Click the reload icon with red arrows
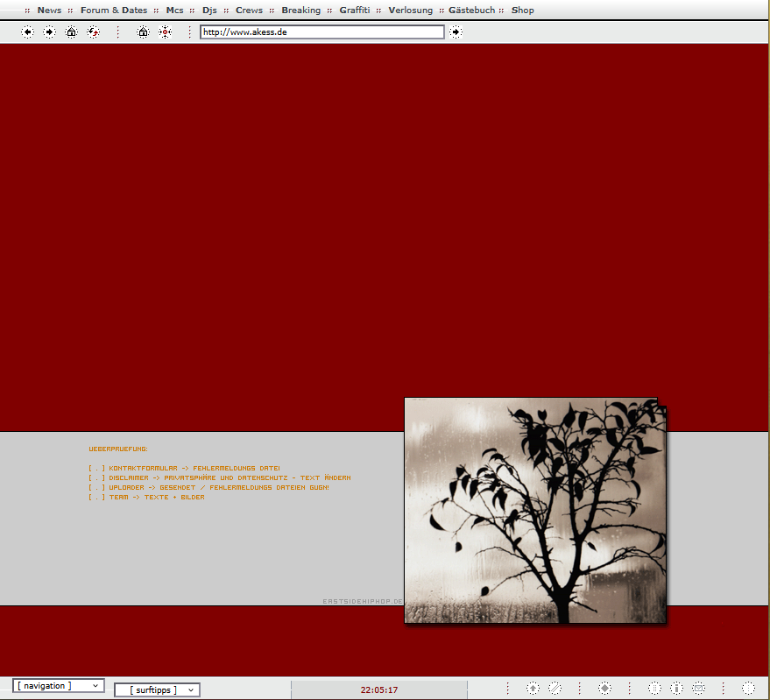Screen dimensions: 770x700 pyautogui.click(x=94, y=32)
